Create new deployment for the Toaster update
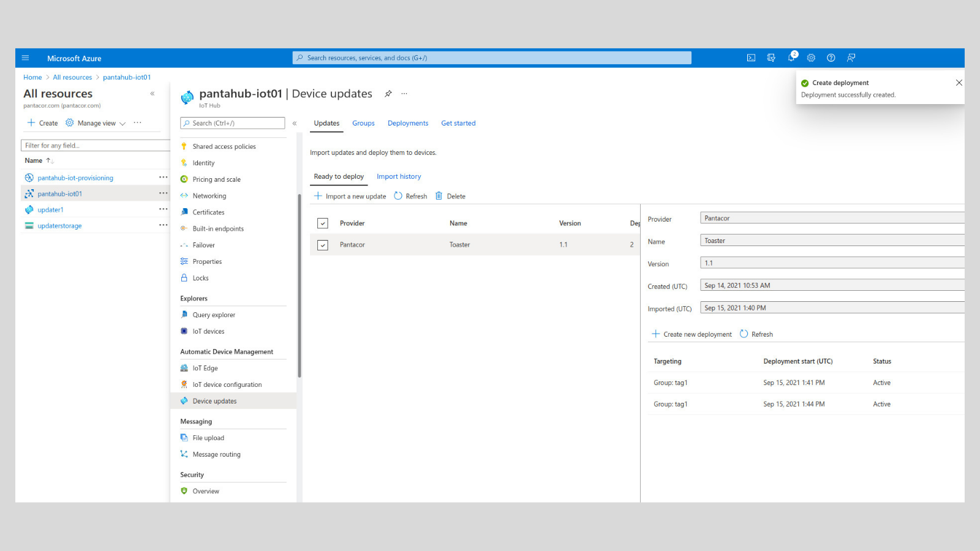The image size is (980, 551). click(692, 334)
